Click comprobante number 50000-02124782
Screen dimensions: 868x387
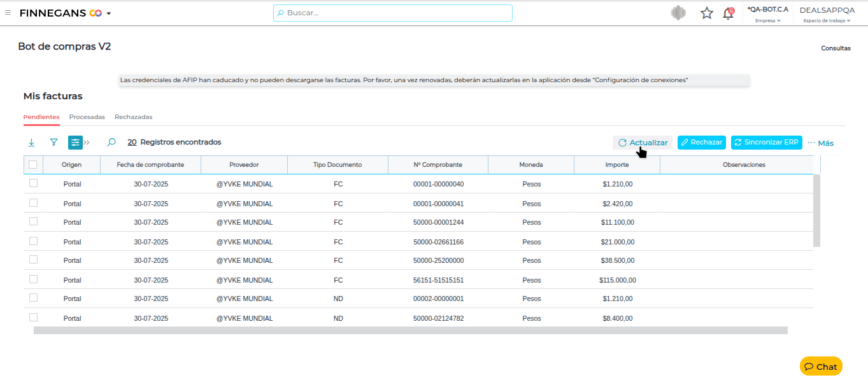click(438, 318)
